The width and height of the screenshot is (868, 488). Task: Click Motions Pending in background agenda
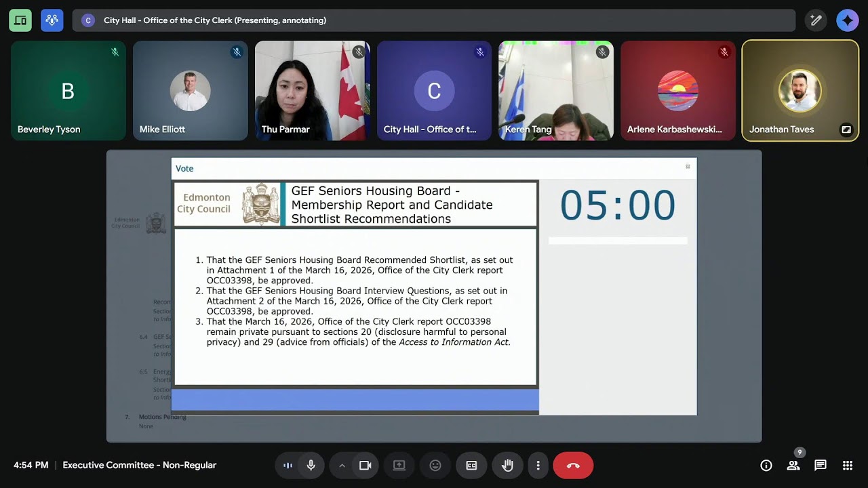[x=162, y=417]
